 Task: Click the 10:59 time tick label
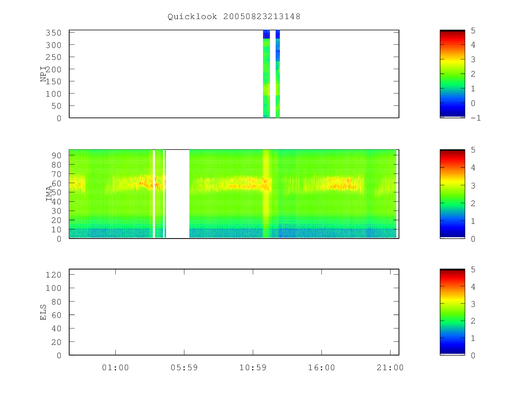[x=253, y=368]
